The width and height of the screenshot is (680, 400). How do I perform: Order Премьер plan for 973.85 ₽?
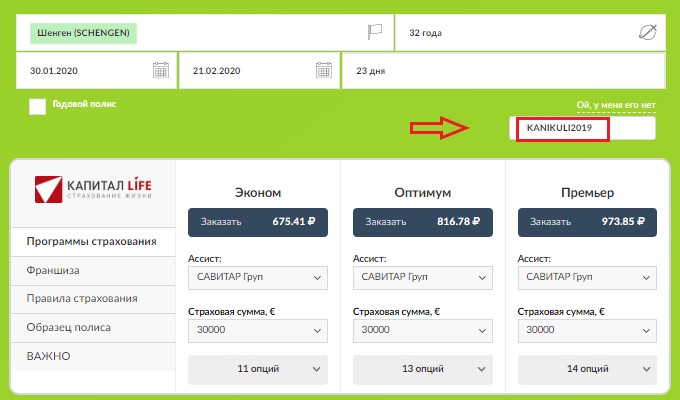click(588, 222)
